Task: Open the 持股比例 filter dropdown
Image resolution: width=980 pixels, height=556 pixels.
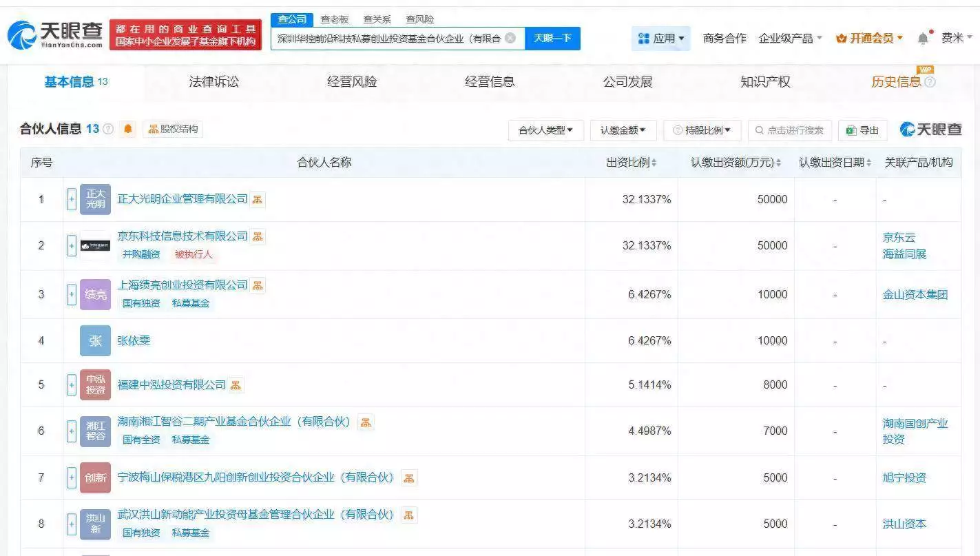Action: click(702, 130)
